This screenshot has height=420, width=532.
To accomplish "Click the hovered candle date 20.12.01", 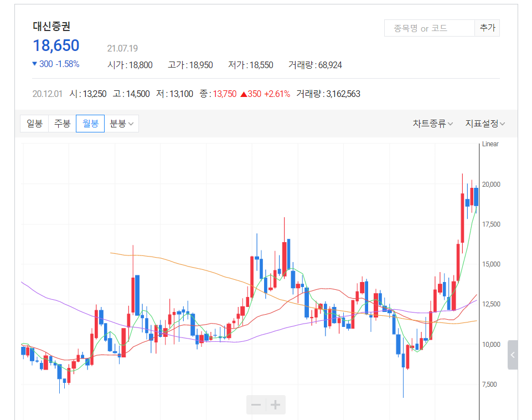I will (48, 94).
